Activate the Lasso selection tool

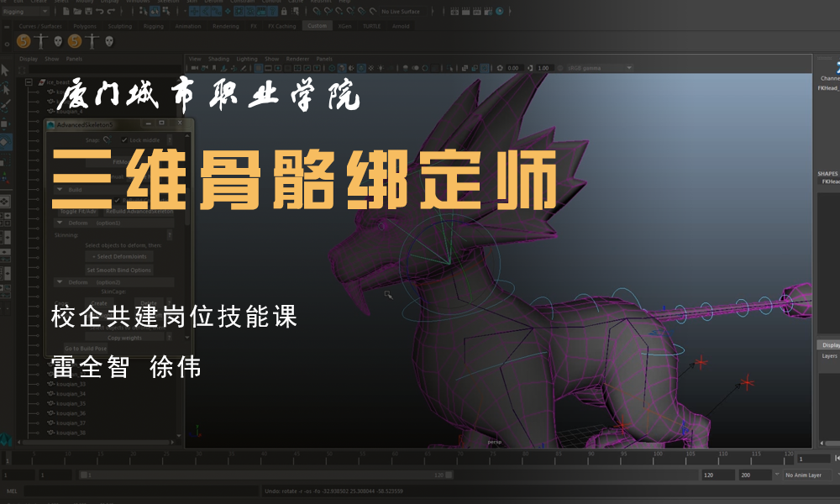coord(5,87)
